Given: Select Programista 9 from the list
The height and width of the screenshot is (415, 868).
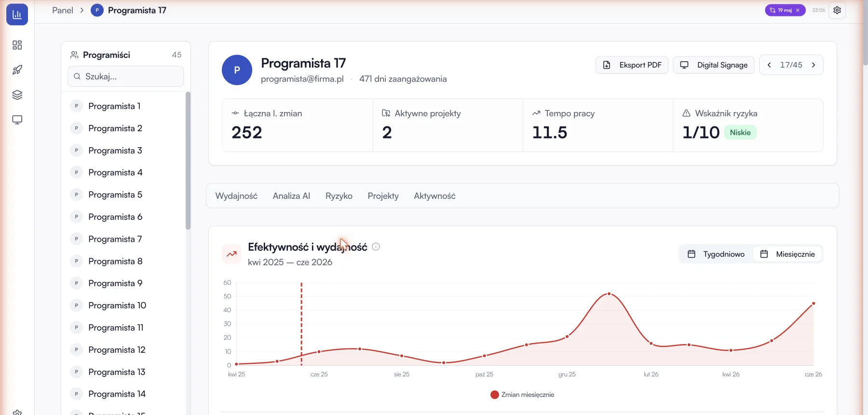Looking at the screenshot, I should click(123, 283).
